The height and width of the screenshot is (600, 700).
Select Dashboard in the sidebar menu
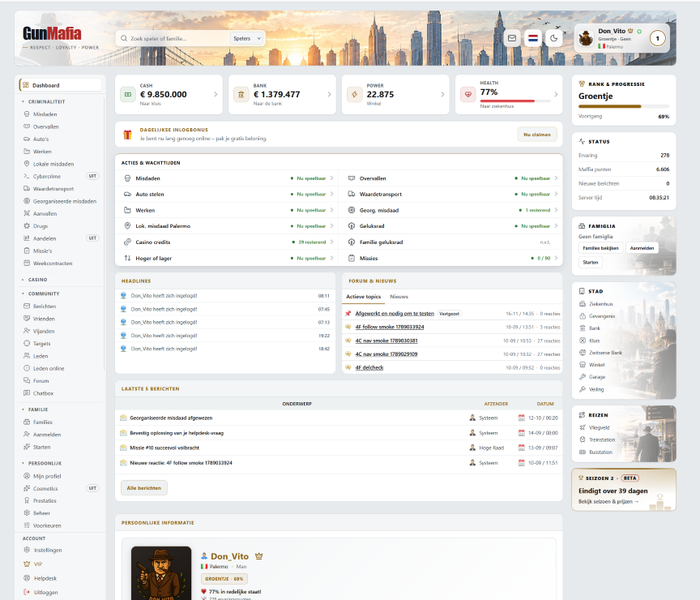coord(60,85)
